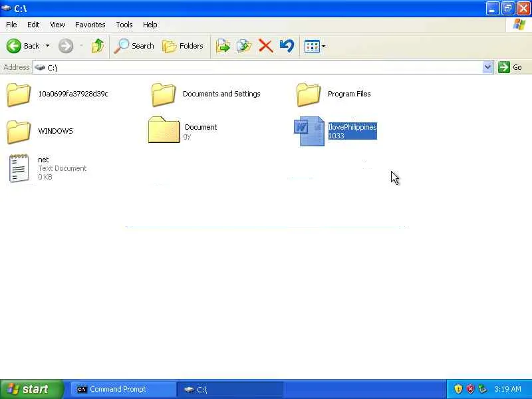Click the yellow security shield tray icon
532x399 pixels.
tap(458, 389)
